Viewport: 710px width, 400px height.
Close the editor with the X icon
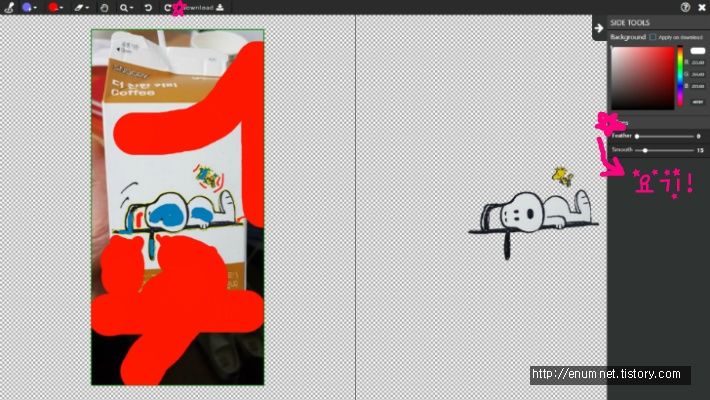[x=702, y=7]
